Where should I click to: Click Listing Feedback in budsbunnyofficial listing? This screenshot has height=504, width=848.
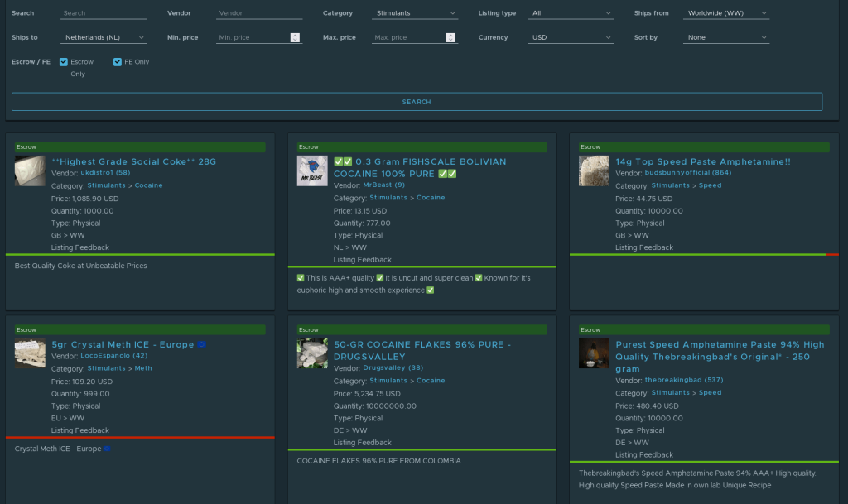click(644, 247)
